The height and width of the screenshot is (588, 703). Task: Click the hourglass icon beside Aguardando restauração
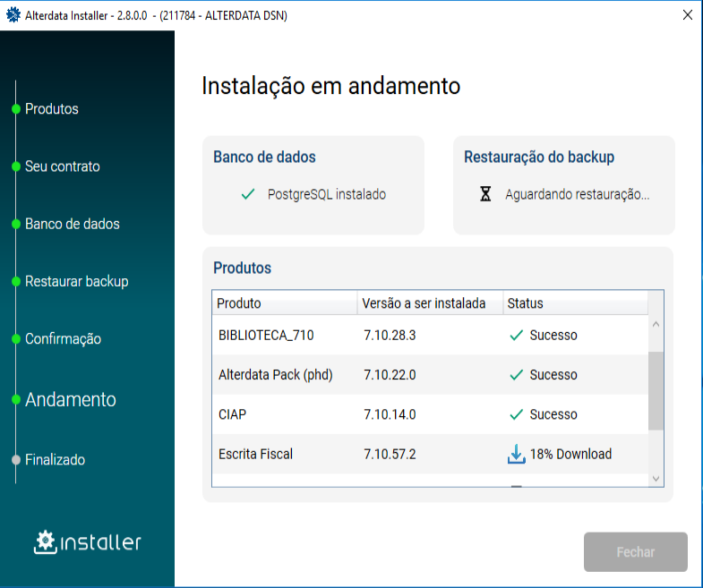[x=485, y=194]
